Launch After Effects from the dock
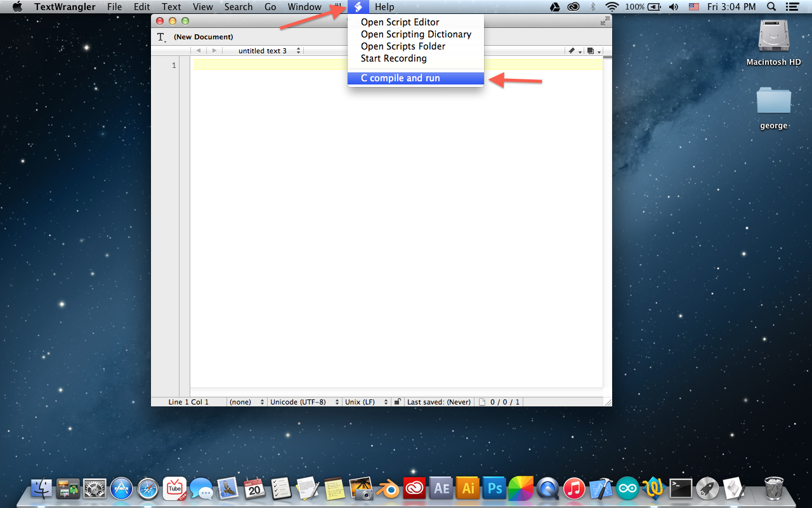The width and height of the screenshot is (812, 508). [441, 488]
